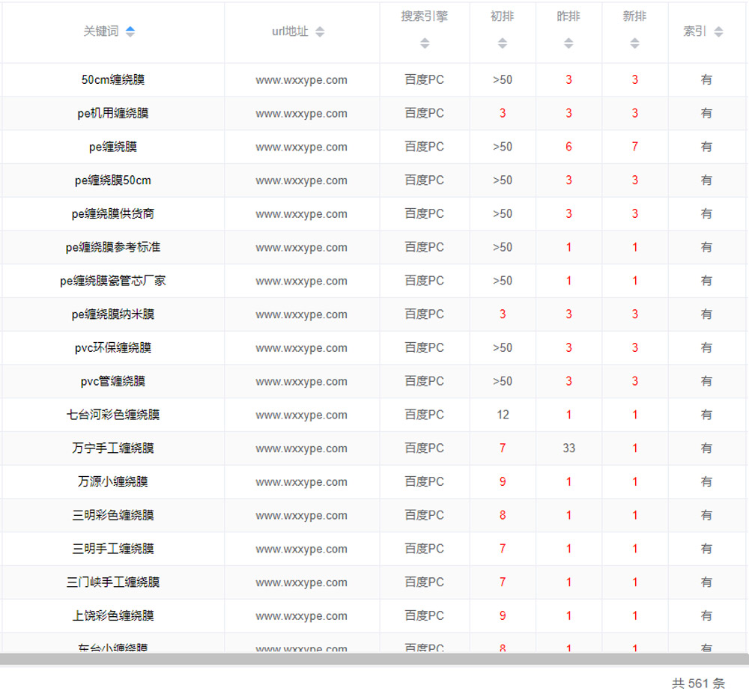Screen dimensions: 749x700
Task: Click the 索引 column sort icon
Action: pos(718,31)
